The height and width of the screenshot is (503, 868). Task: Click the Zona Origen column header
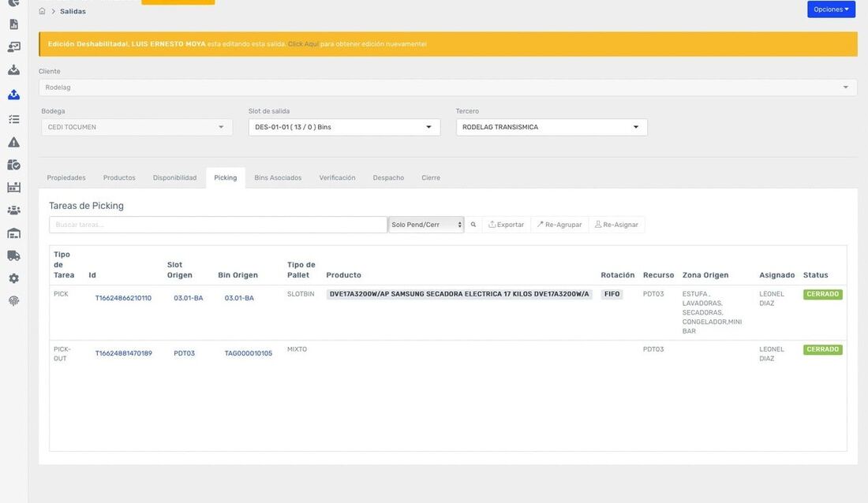pos(705,275)
